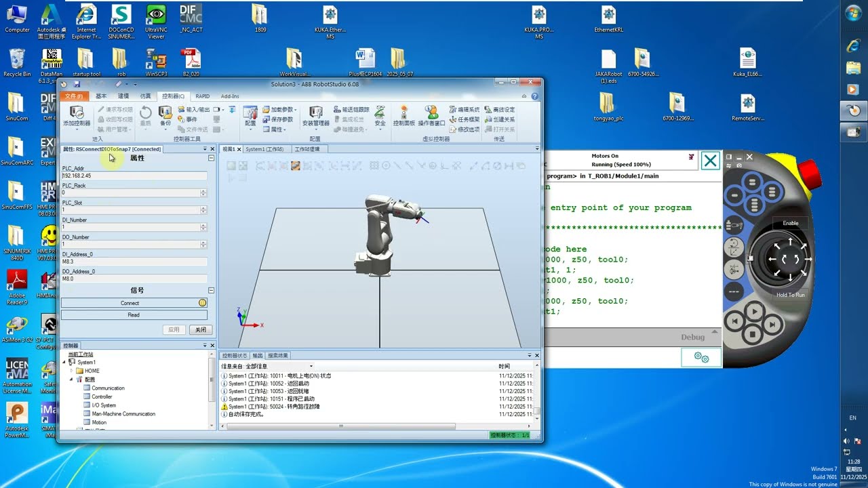Click the Save icon in RobotStudio quick access toolbar
Screen dimensions: 868x488
coord(77,84)
